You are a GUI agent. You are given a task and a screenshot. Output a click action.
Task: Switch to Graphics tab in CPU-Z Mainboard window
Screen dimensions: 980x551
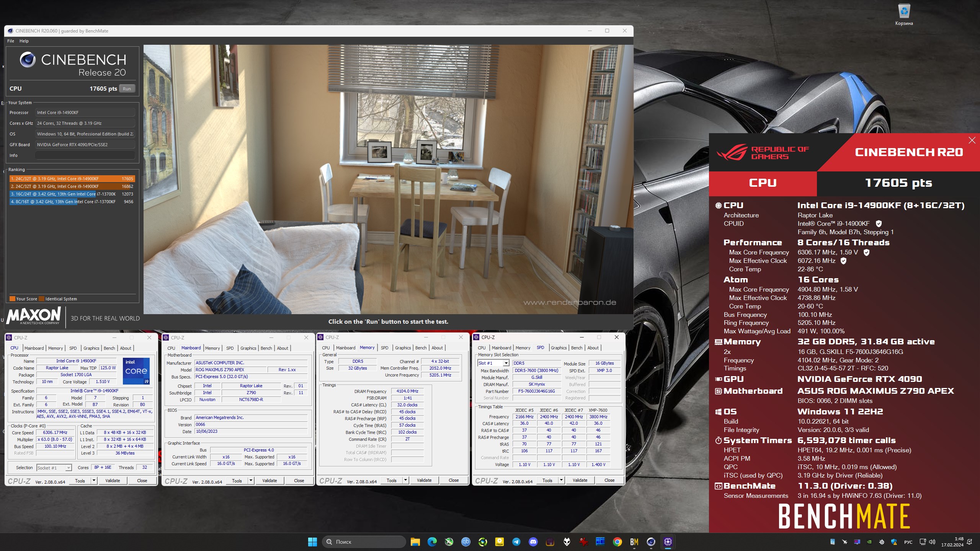click(248, 348)
